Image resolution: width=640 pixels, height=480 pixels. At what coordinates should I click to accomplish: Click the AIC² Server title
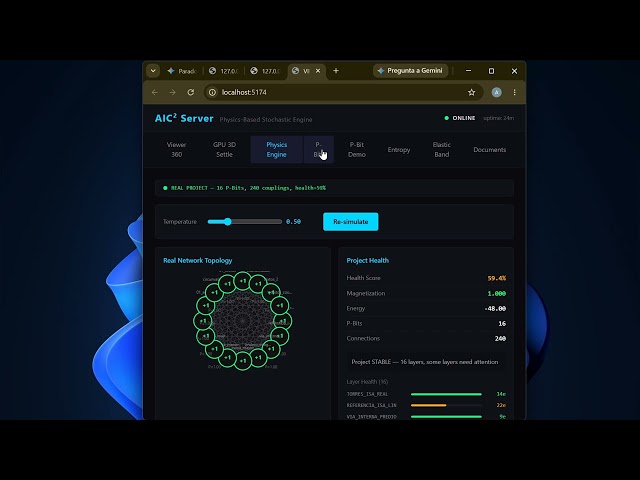coord(184,118)
